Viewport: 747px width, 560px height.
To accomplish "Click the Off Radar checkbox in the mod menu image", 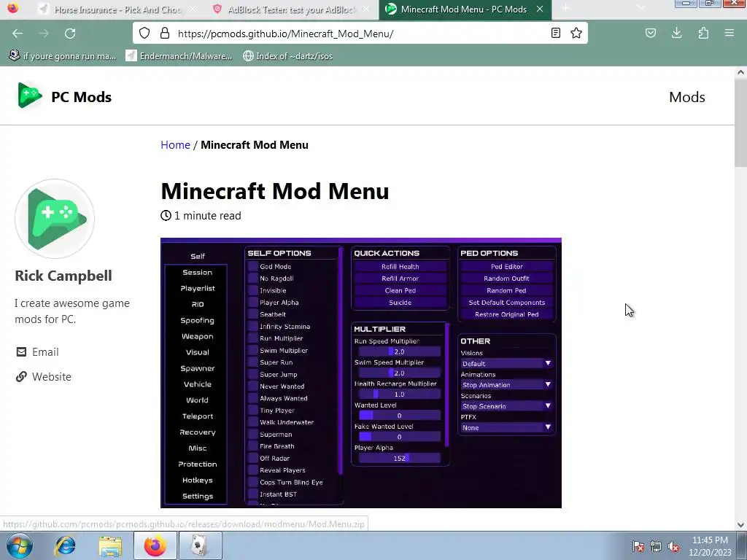I will click(x=253, y=458).
